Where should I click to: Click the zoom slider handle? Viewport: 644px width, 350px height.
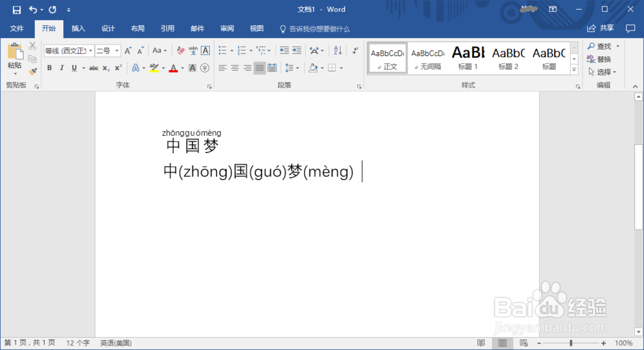pos(571,343)
